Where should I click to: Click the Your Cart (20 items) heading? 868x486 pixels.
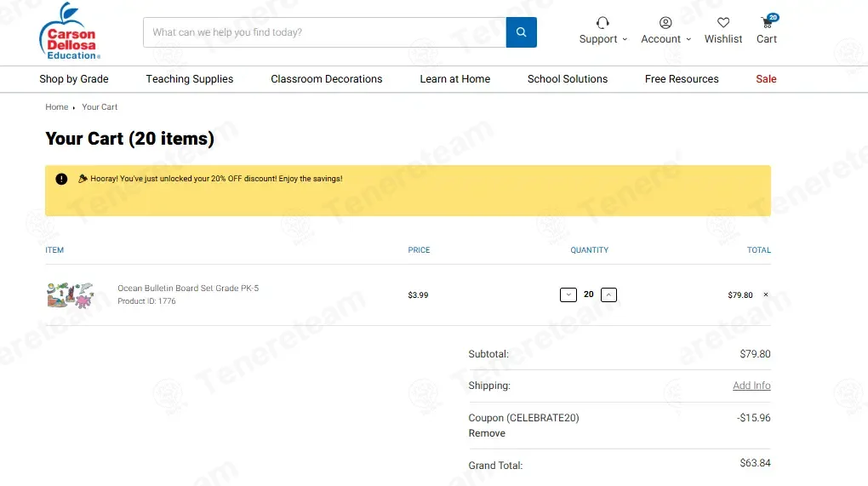tap(129, 139)
